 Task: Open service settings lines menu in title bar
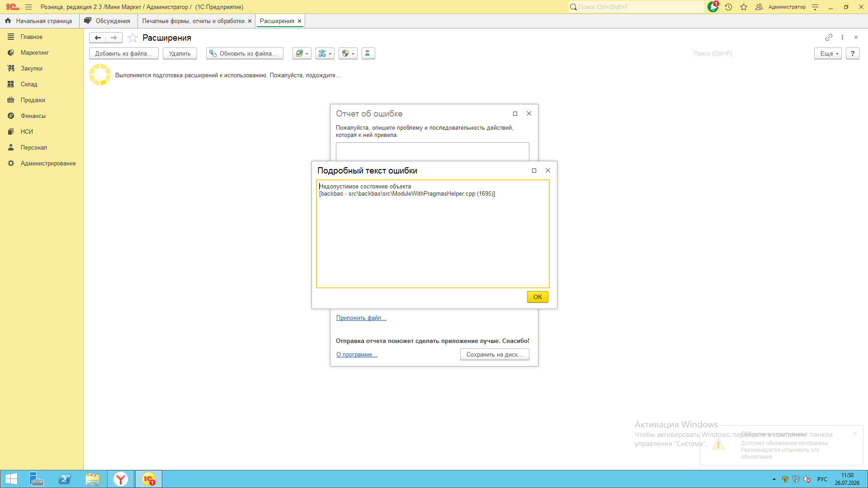pos(815,7)
